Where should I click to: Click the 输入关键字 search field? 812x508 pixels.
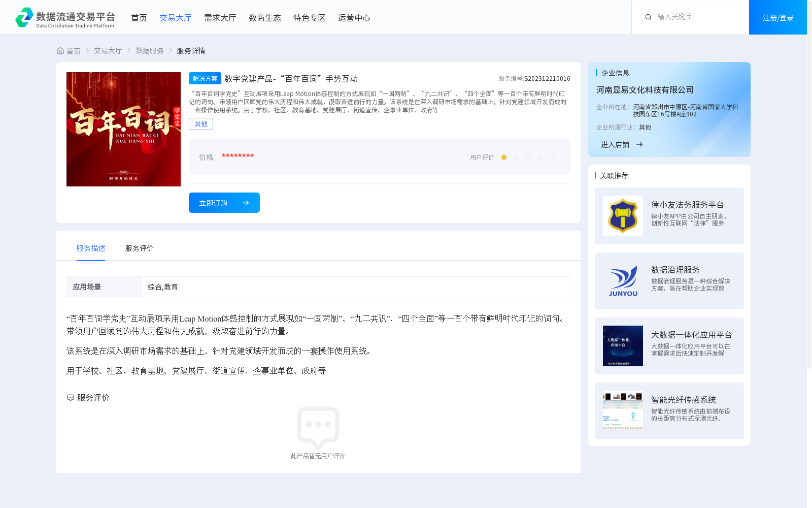(680, 17)
